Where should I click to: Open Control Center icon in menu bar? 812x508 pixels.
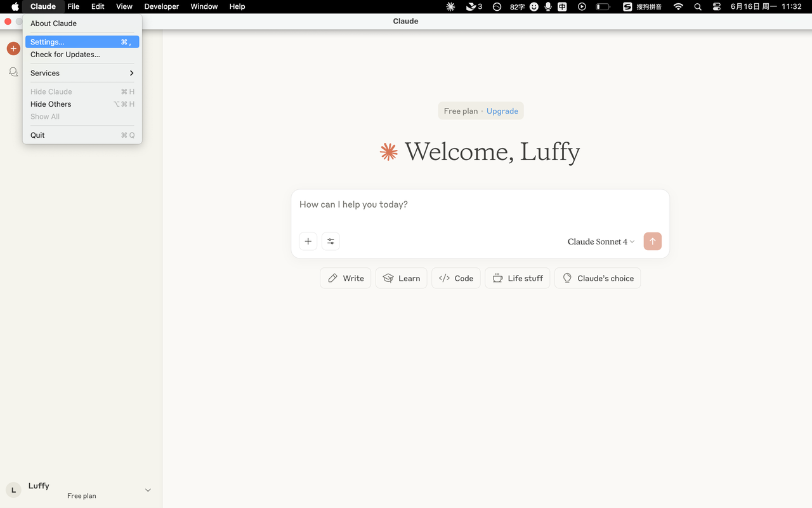pyautogui.click(x=717, y=6)
